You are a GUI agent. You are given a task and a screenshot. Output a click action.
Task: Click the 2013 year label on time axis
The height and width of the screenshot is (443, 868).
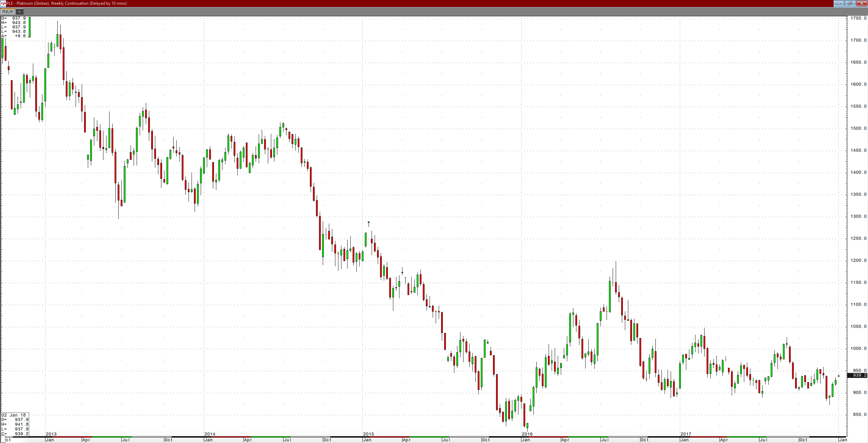click(51, 434)
